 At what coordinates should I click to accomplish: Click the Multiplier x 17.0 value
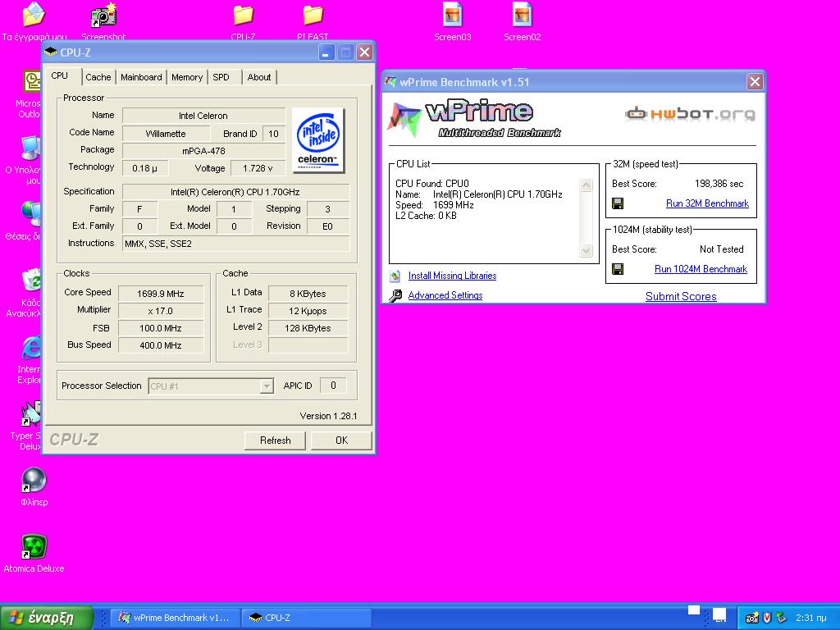pos(161,311)
